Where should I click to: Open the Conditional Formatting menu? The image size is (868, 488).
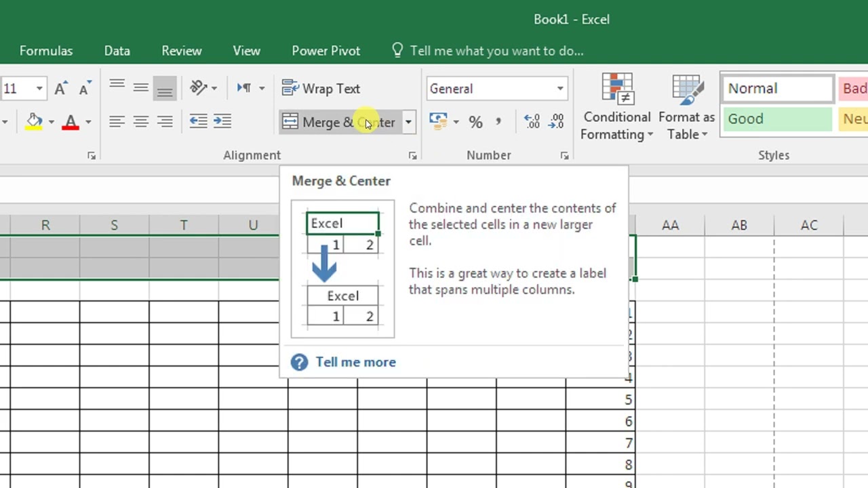pos(617,107)
